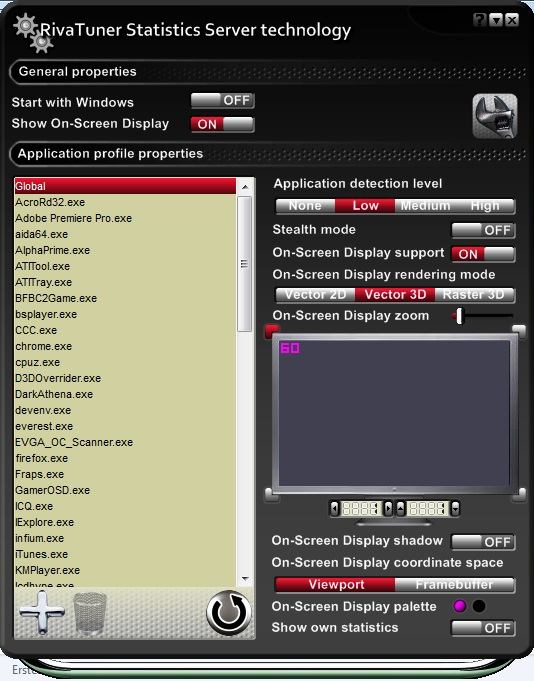Set application detection level to Low
This screenshot has height=681, width=534.
[x=365, y=205]
